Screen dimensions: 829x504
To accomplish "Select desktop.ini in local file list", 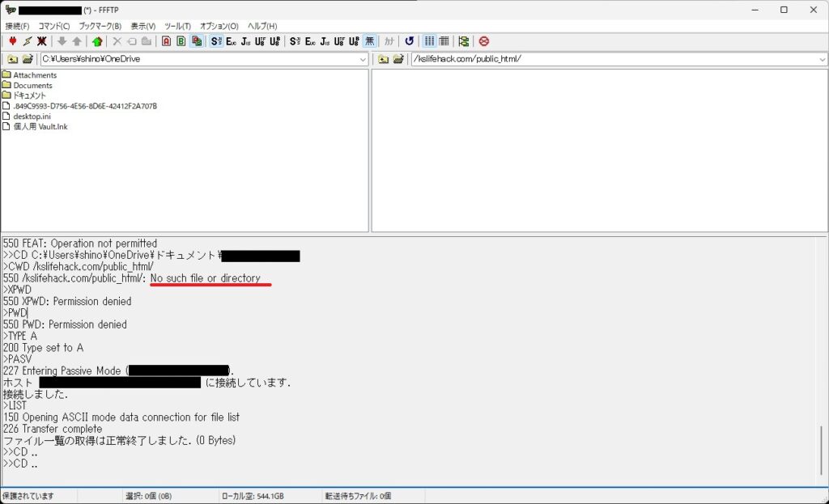I will point(32,116).
